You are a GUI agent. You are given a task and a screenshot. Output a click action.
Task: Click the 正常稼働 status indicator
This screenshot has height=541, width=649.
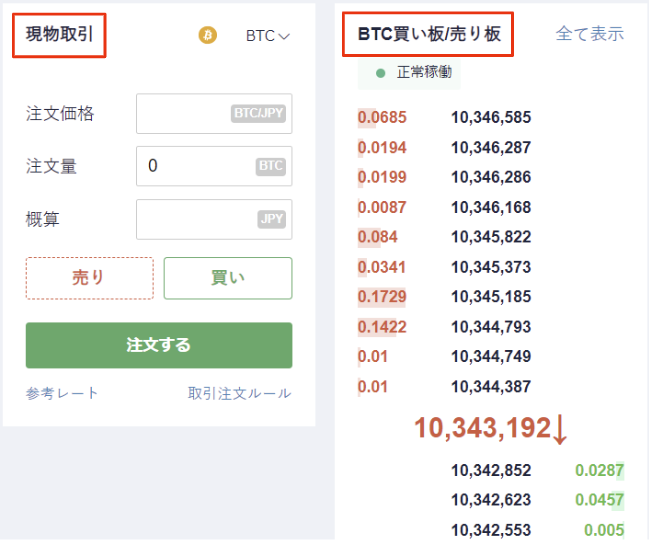[x=409, y=73]
